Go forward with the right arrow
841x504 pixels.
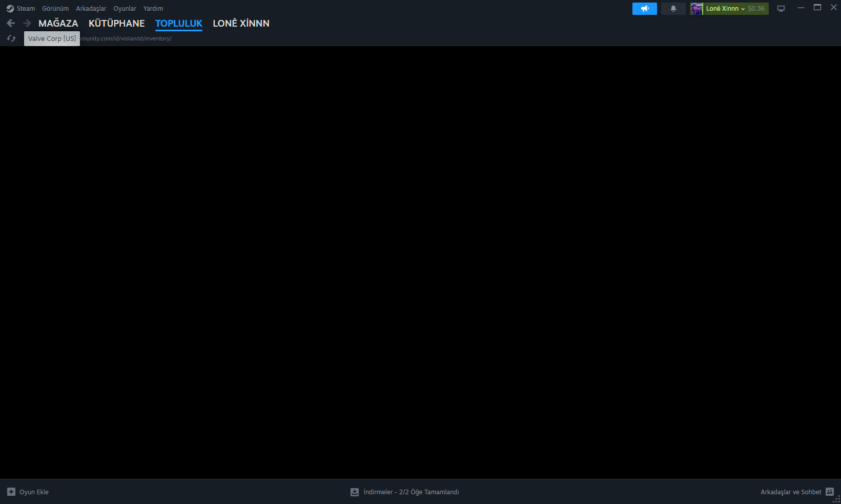click(x=27, y=23)
